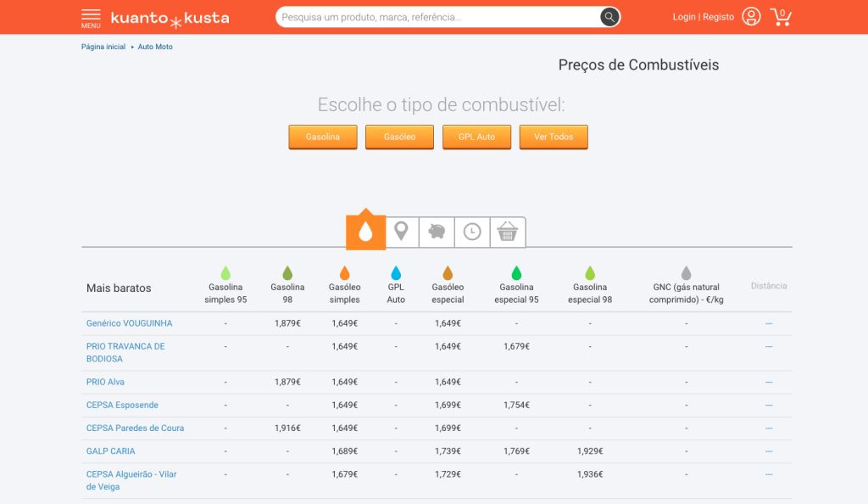Click the 1,679€ price in PRIO TRAVANCA row

click(x=516, y=347)
